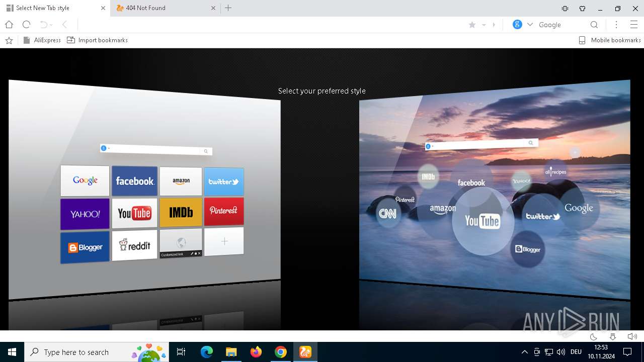Open the system volume control

tap(561, 352)
